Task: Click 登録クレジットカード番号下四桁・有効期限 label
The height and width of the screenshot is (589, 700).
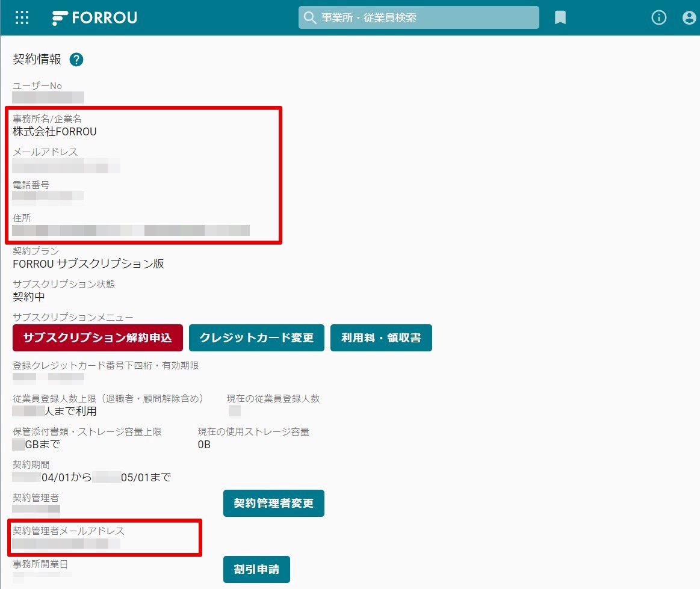Action: point(106,365)
